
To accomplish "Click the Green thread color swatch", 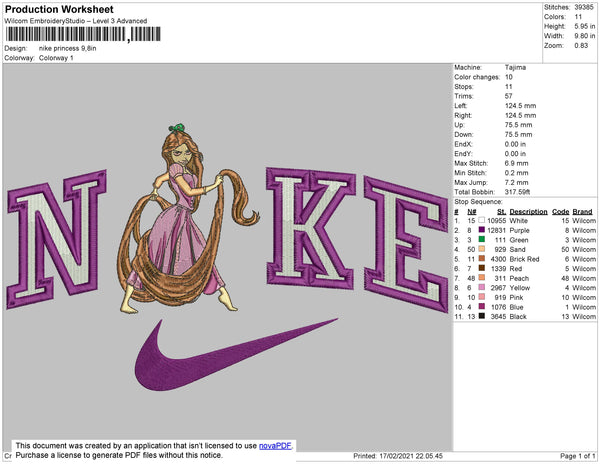I will pyautogui.click(x=481, y=239).
